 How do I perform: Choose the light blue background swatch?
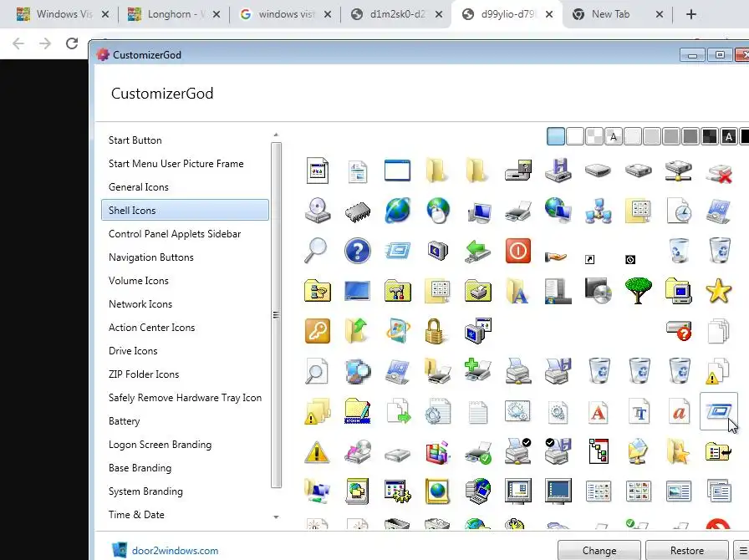click(x=556, y=136)
